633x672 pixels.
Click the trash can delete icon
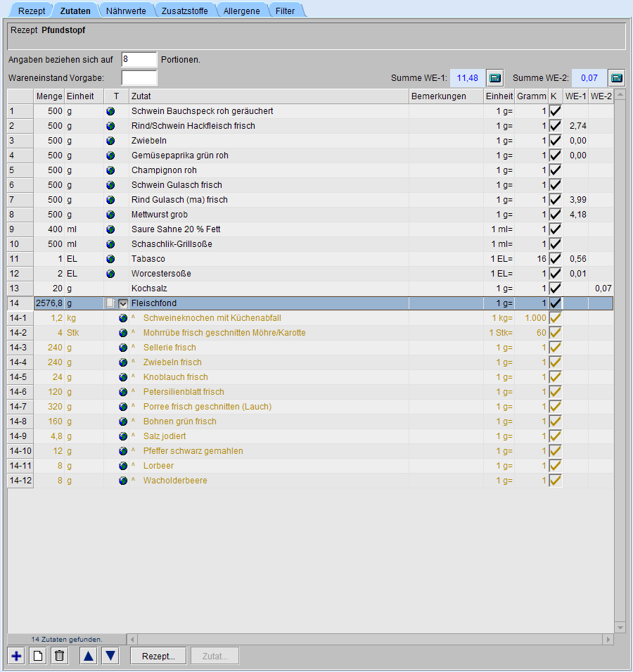coord(60,656)
